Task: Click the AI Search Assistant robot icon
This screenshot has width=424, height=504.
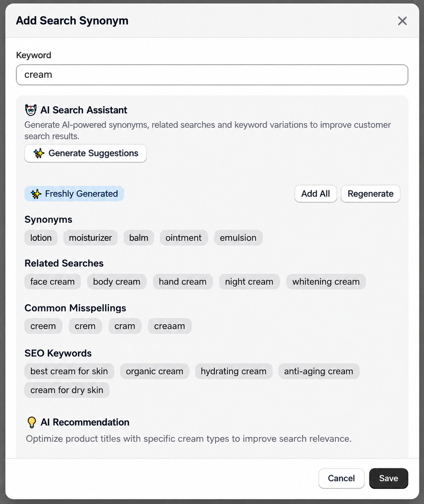Action: [x=31, y=110]
